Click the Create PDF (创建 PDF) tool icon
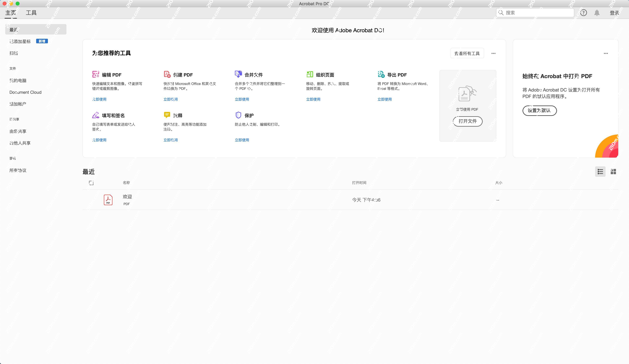Screen dimensions: 629x364 click(x=167, y=74)
